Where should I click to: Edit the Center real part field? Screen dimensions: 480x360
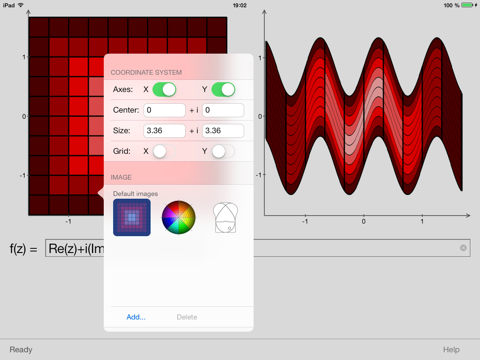[164, 110]
